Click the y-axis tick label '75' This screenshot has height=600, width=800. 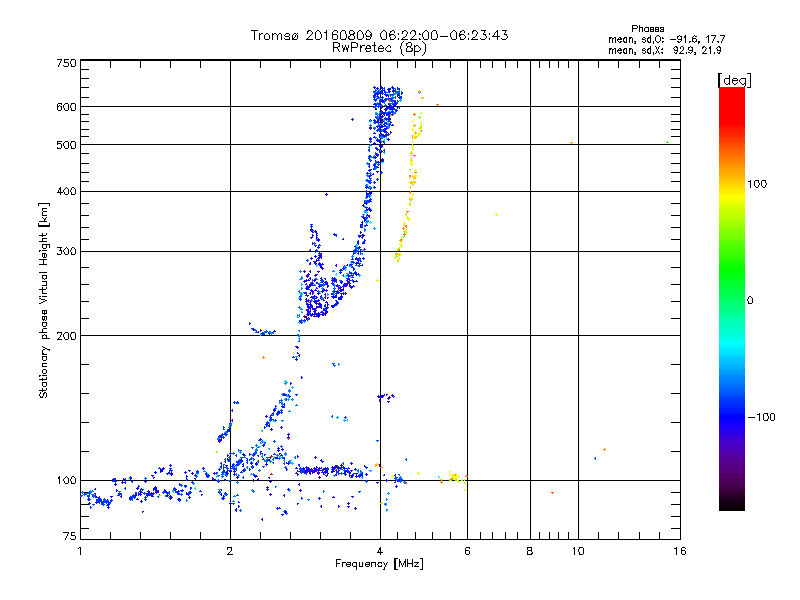pyautogui.click(x=70, y=536)
